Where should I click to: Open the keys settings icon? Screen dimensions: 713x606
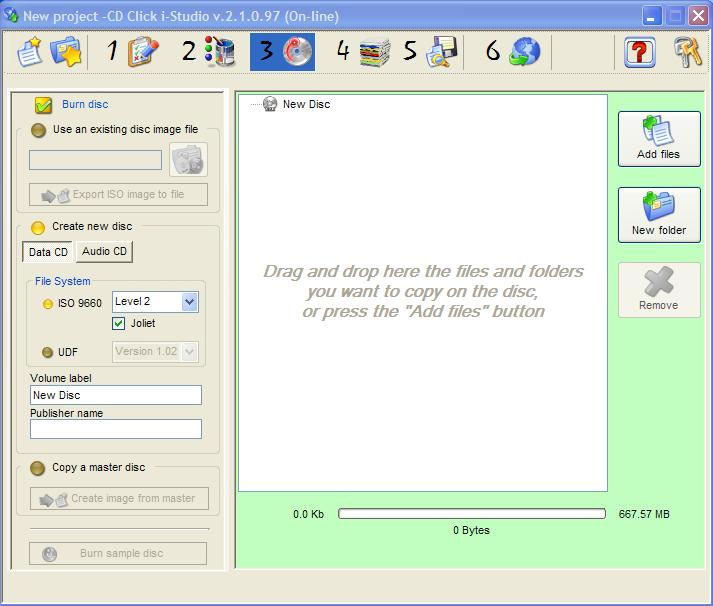point(688,52)
